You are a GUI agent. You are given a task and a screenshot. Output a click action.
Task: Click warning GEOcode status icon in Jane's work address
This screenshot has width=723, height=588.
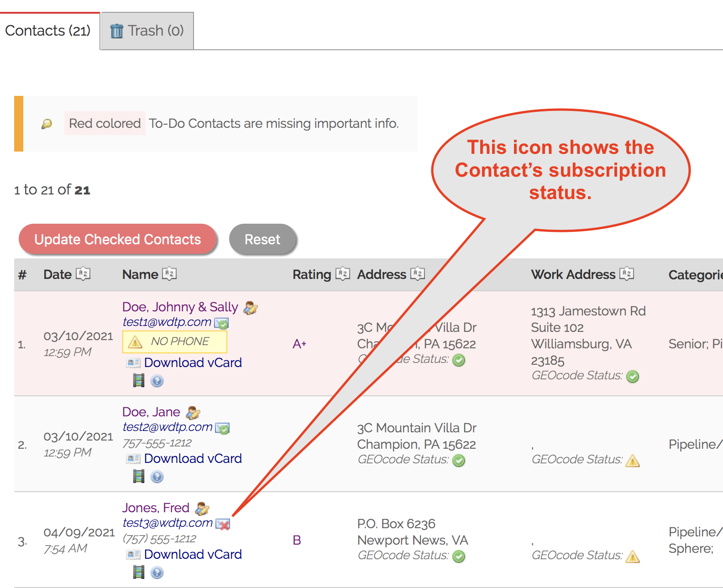[633, 461]
